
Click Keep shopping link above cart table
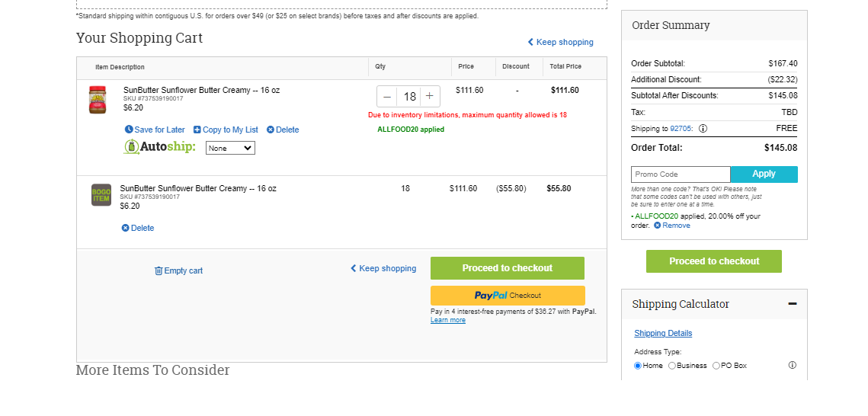[560, 42]
